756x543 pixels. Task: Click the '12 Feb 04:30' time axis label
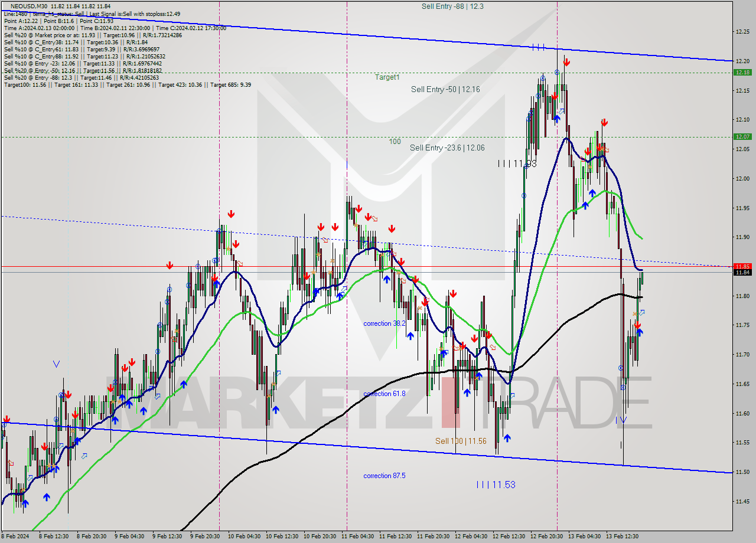tap(471, 537)
